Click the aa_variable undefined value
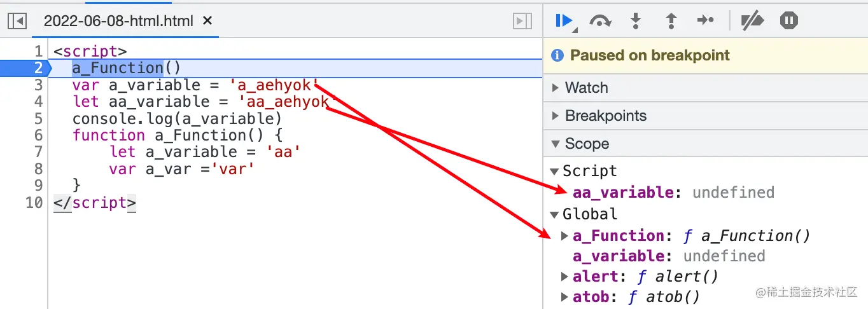The width and height of the screenshot is (868, 309). pyautogui.click(x=733, y=192)
